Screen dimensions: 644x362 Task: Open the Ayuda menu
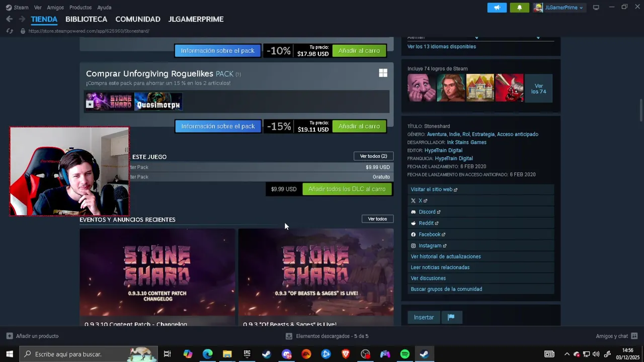pos(104,8)
